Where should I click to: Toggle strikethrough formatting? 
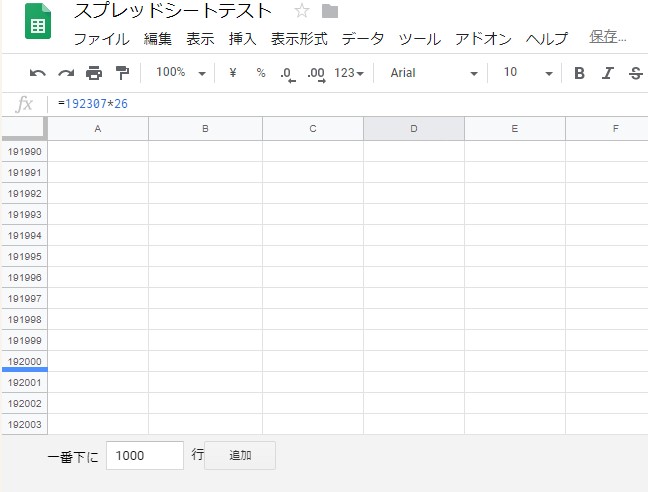[x=635, y=73]
